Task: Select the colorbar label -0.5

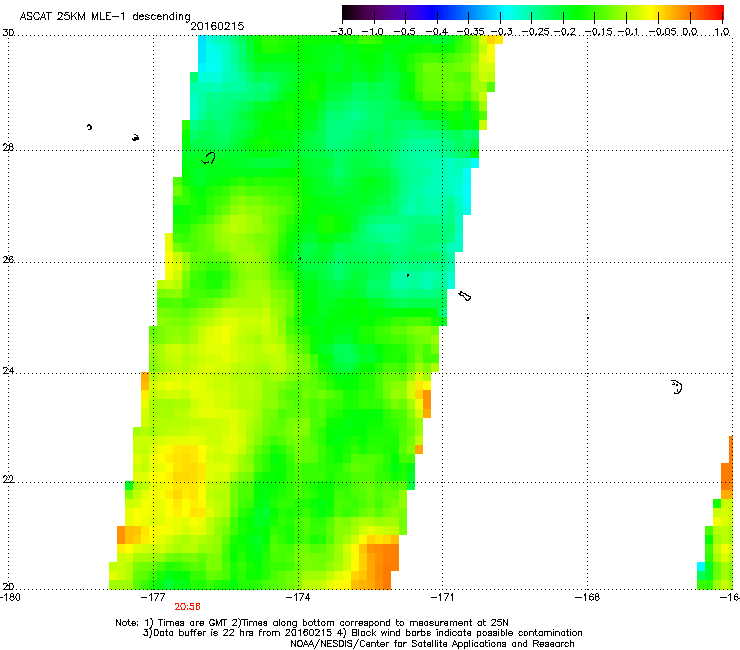Action: pos(404,32)
